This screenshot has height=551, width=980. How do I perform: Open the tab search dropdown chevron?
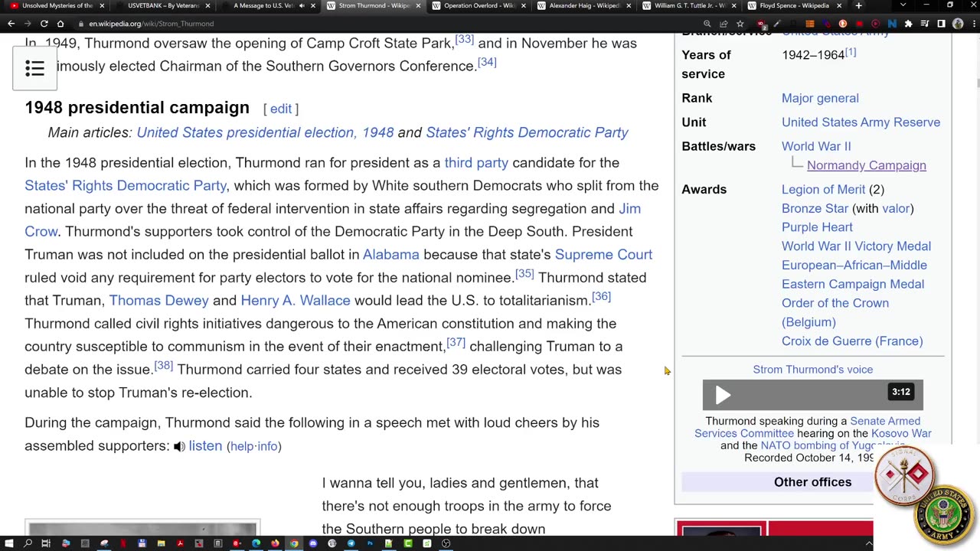(x=903, y=5)
